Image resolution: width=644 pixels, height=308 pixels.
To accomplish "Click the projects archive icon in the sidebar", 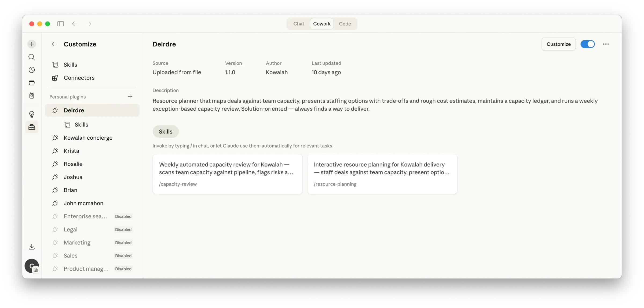I will [x=32, y=82].
